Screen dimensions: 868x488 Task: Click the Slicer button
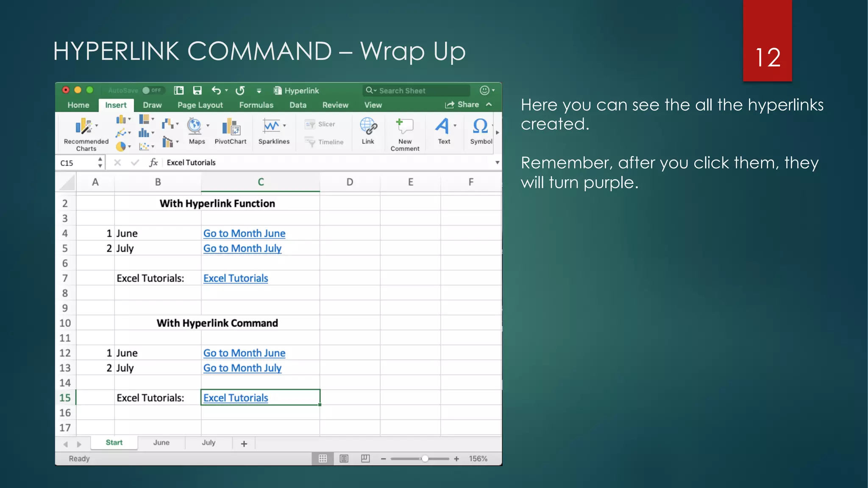(x=320, y=124)
